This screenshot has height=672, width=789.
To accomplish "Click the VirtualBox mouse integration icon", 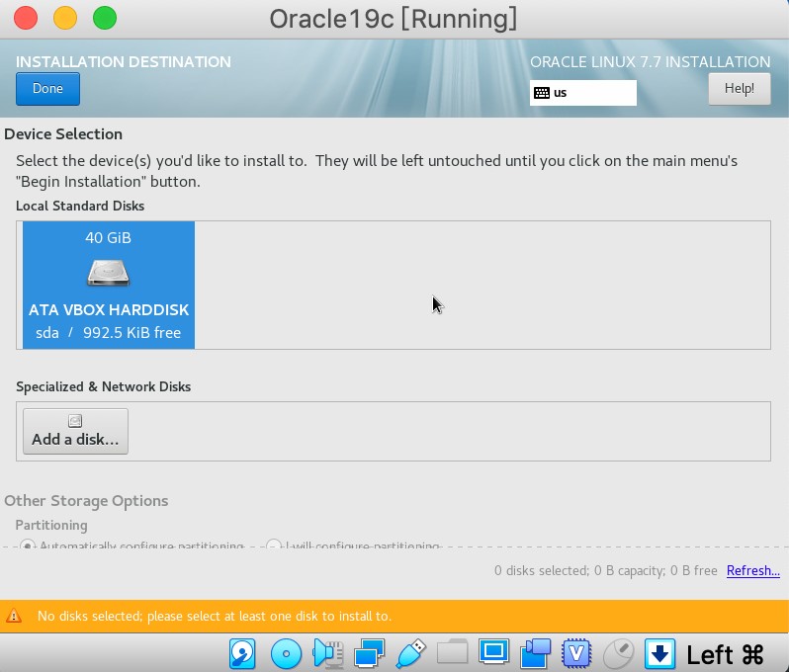I will (x=618, y=654).
